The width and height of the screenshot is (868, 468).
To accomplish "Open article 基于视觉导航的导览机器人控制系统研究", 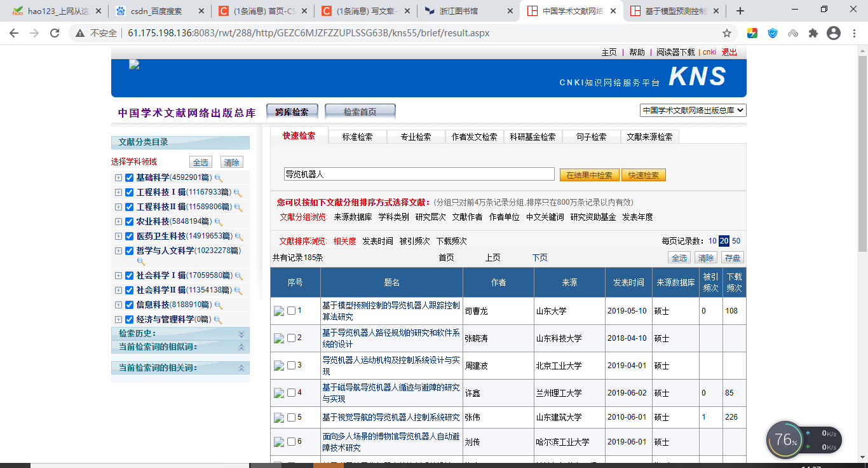I will coord(391,418).
